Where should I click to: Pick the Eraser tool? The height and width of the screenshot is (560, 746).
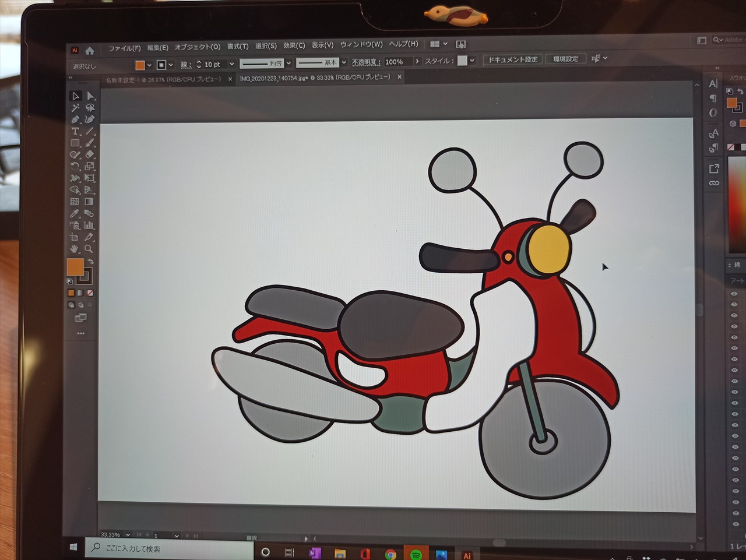tap(90, 154)
